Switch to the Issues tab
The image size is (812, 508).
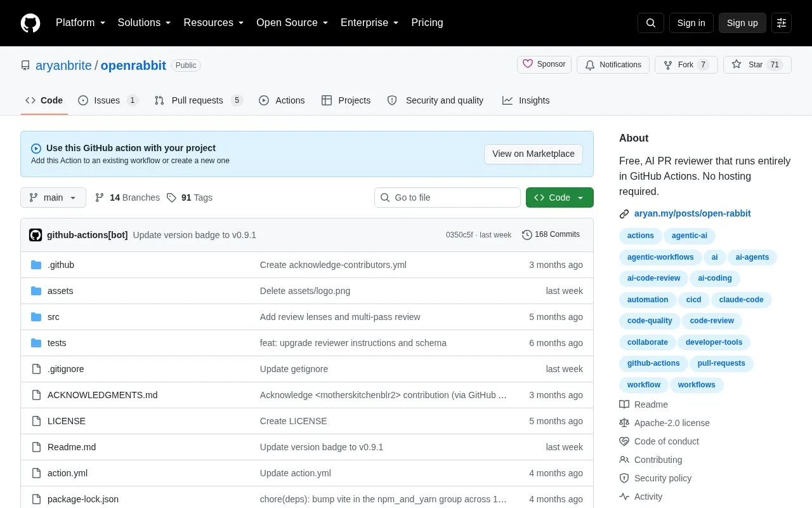coord(108,100)
